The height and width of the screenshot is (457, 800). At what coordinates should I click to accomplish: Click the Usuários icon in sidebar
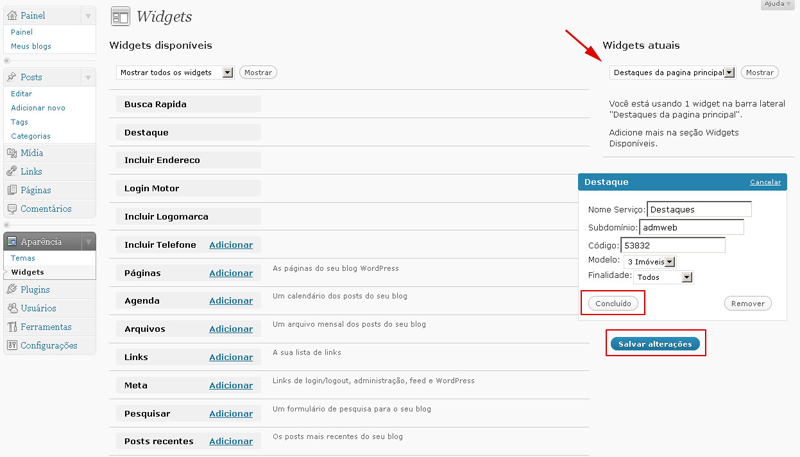12,308
